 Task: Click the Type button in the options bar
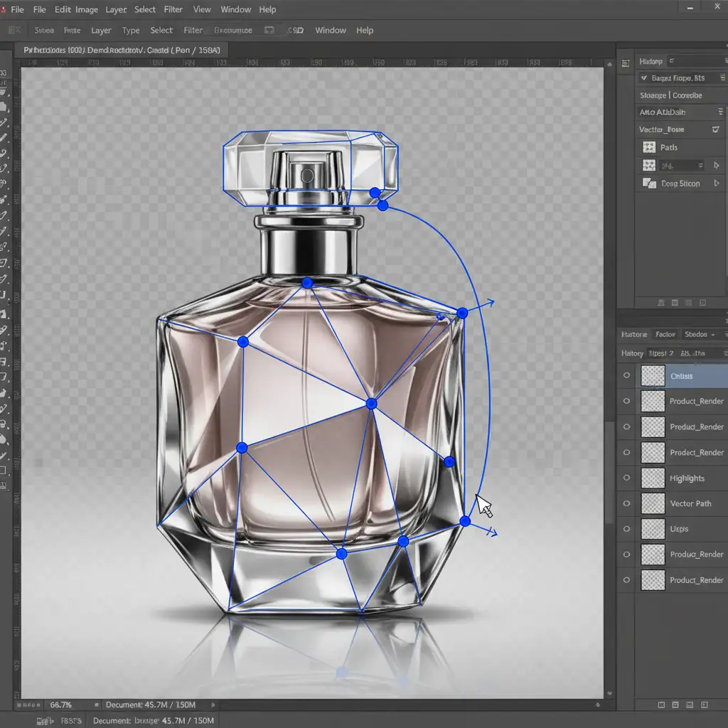[131, 31]
